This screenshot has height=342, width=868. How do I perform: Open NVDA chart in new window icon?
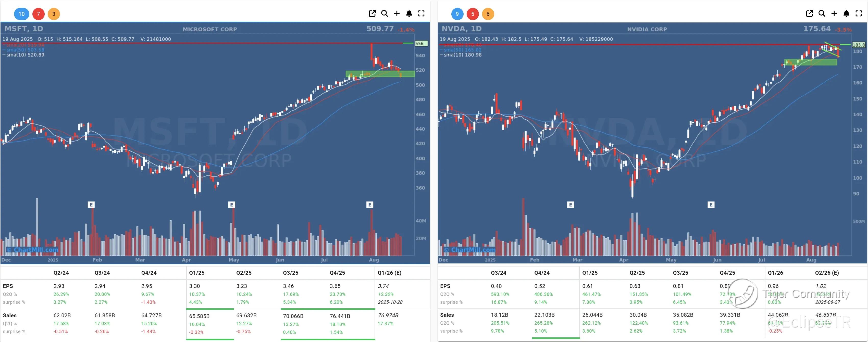click(x=809, y=14)
